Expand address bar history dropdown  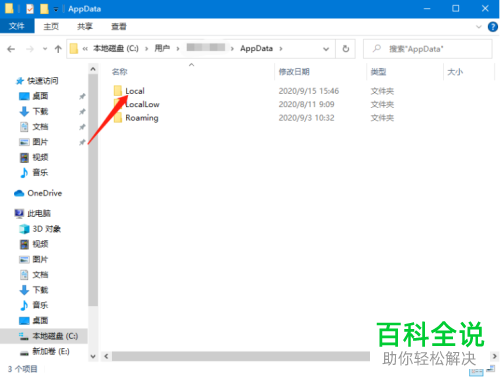pyautogui.click(x=326, y=49)
